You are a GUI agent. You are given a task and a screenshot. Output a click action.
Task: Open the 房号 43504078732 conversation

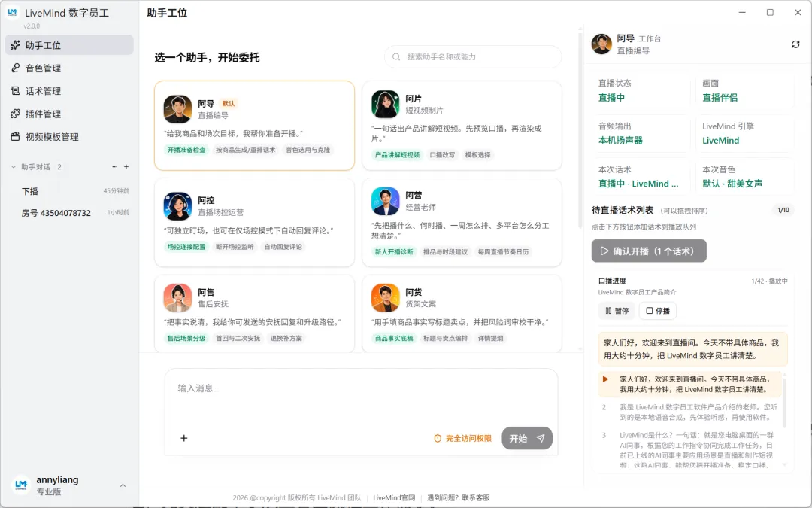69,212
